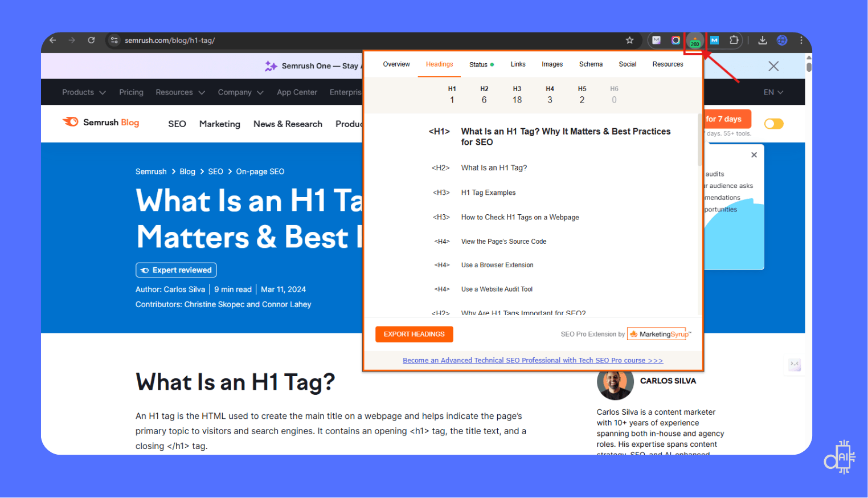Select the 'Use a Browser Extension' row

click(x=497, y=266)
